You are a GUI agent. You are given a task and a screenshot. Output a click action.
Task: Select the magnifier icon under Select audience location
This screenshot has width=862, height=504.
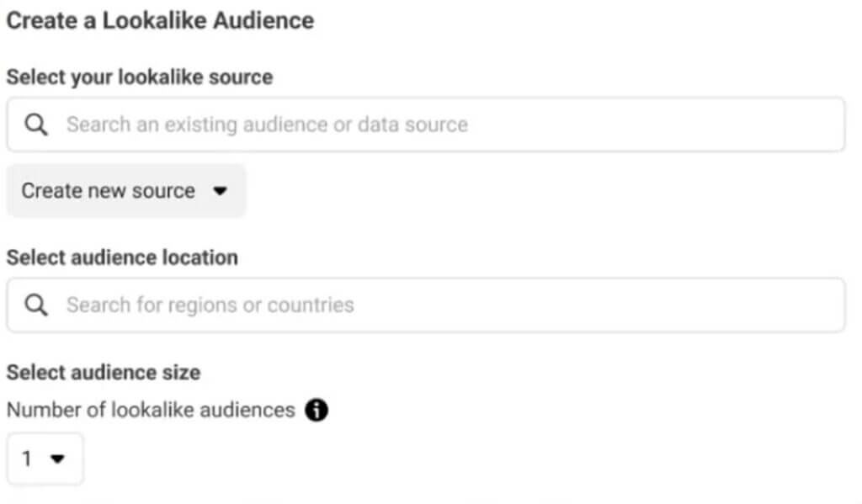tap(35, 305)
